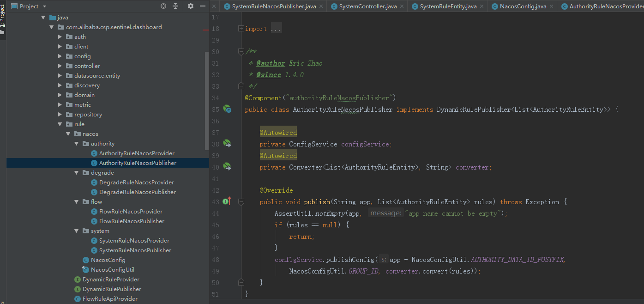Close the SystemRuleEntity.java tab
Screen dimensions: 644x304
pos(481,6)
